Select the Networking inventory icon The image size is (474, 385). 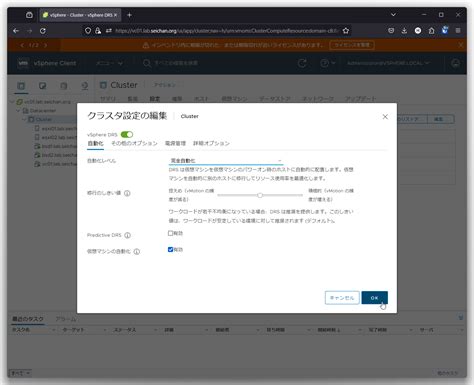pos(85,86)
